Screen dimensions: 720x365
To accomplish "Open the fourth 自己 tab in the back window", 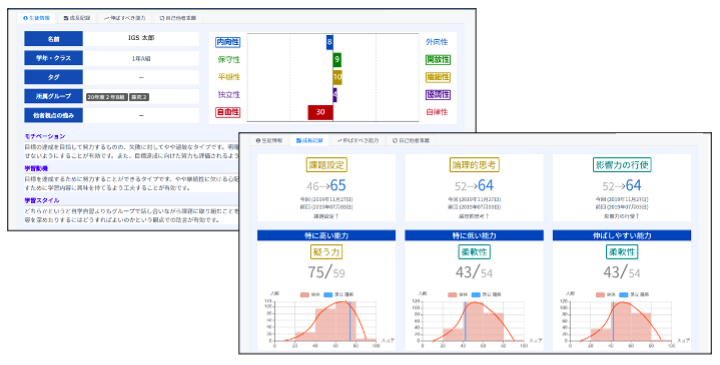I will tap(178, 18).
